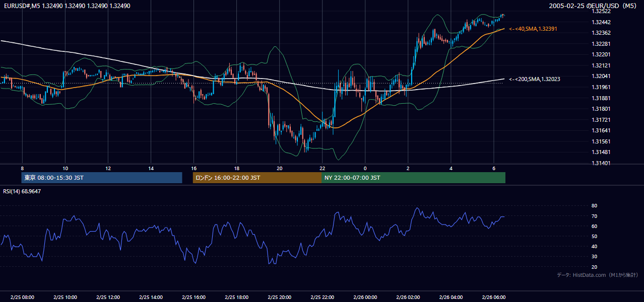Click hour axis label 18 under price chart

[x=236, y=168]
